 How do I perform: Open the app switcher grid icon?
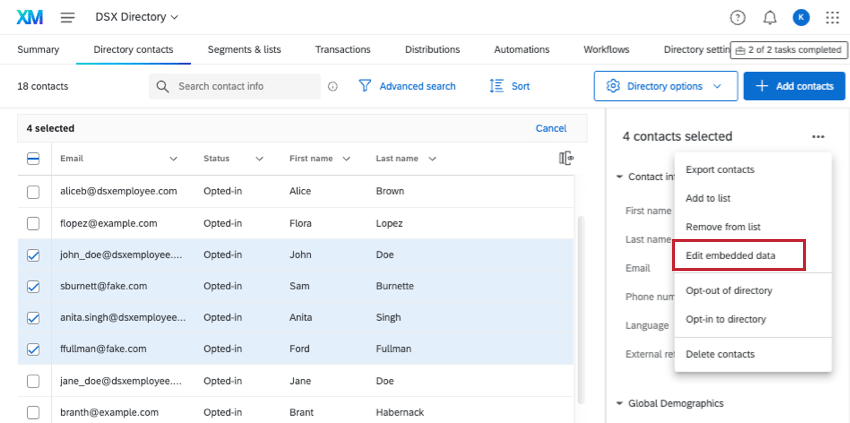point(832,17)
